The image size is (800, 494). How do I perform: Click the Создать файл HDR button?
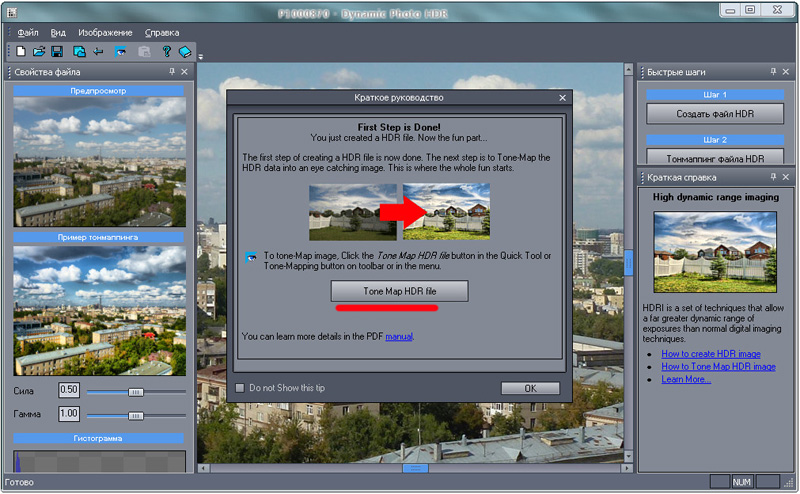click(x=715, y=114)
